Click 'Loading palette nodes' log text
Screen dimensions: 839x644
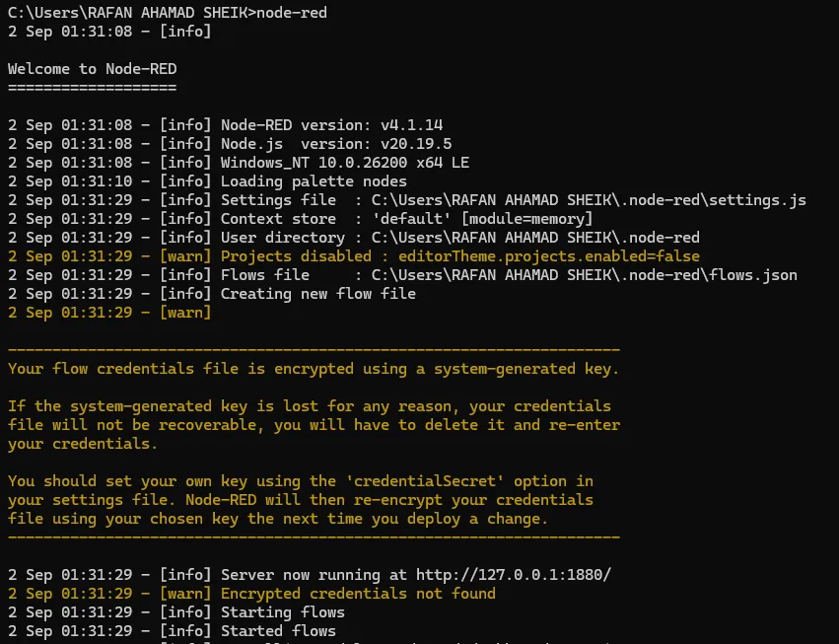314,181
